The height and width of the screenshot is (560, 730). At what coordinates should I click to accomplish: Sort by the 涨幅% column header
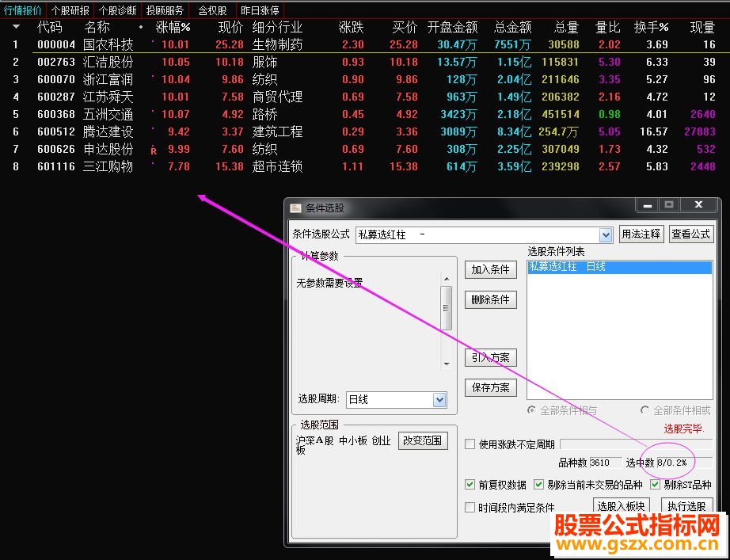coord(173,28)
